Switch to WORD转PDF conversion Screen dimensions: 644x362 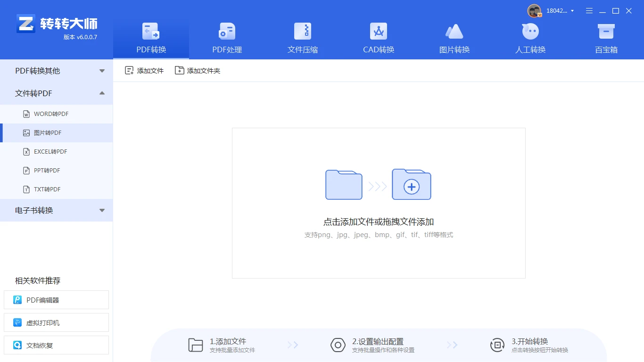pyautogui.click(x=57, y=114)
